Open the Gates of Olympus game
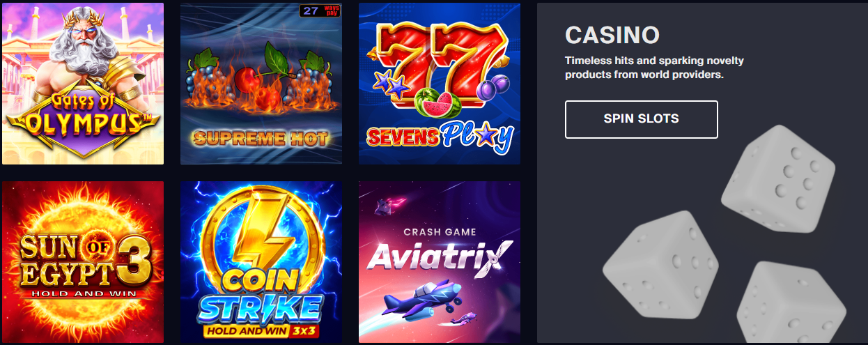This screenshot has width=868, height=345. (x=83, y=84)
